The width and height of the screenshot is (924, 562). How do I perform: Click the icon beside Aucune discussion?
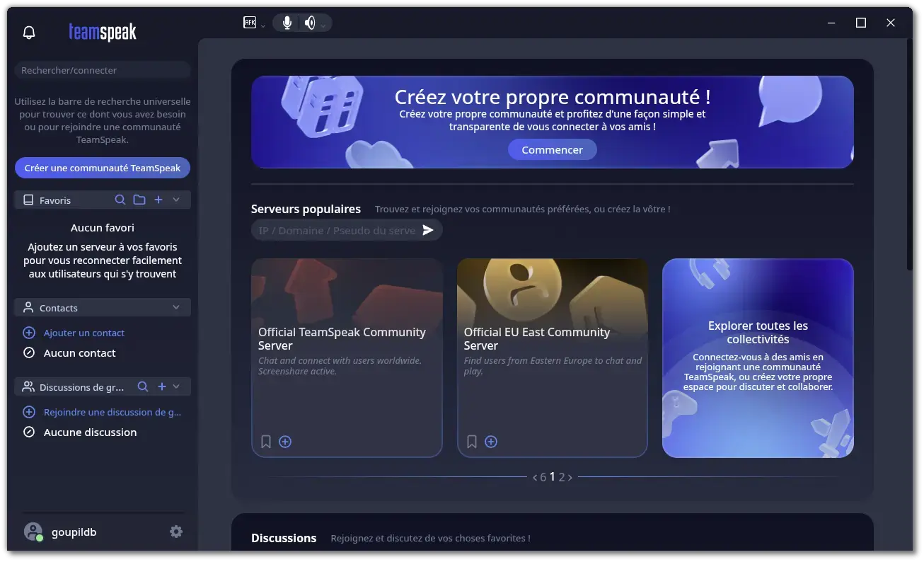pyautogui.click(x=29, y=432)
